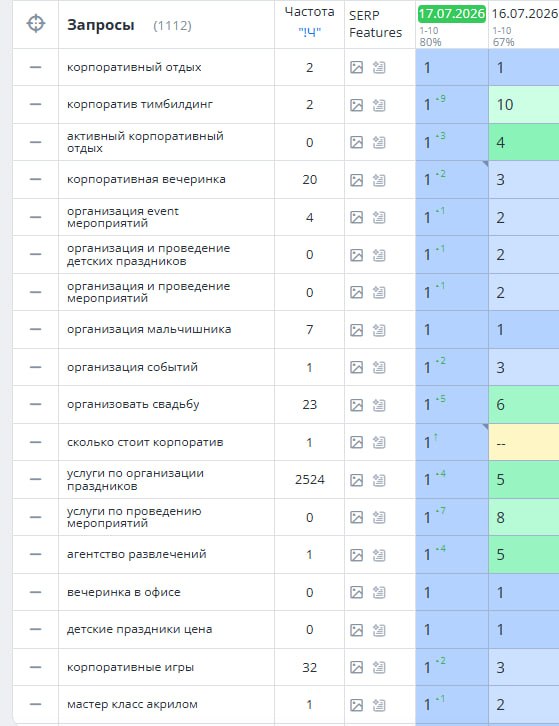Image resolution: width=559 pixels, height=726 pixels.
Task: Click the dash marker for вечеринка в офисе row
Action: [x=36, y=592]
